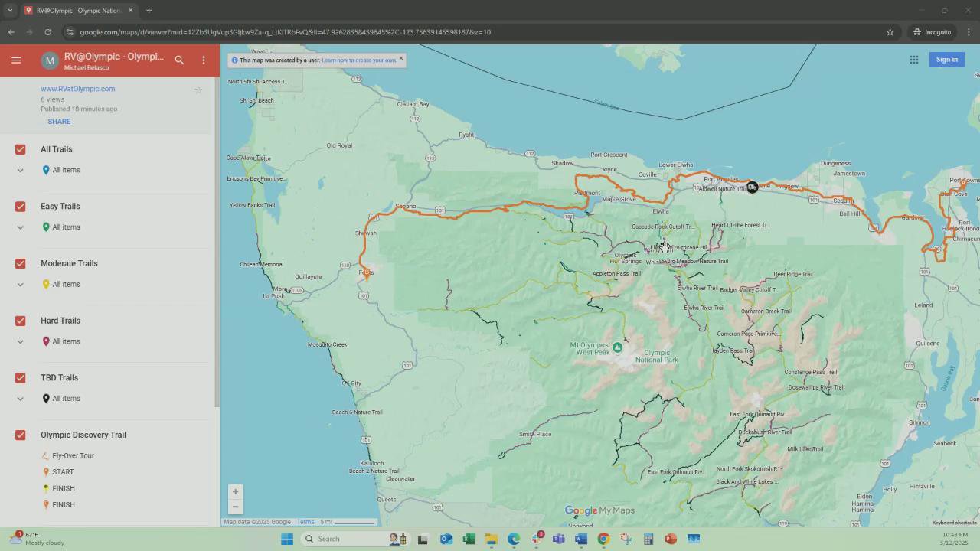The width and height of the screenshot is (980, 551).
Task: Click the Mt Olympus peak marker
Action: click(x=618, y=347)
